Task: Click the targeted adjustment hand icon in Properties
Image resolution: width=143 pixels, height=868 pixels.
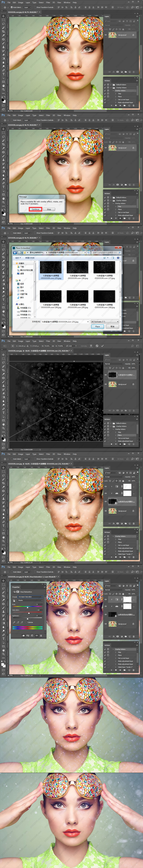Action: (14, 600)
